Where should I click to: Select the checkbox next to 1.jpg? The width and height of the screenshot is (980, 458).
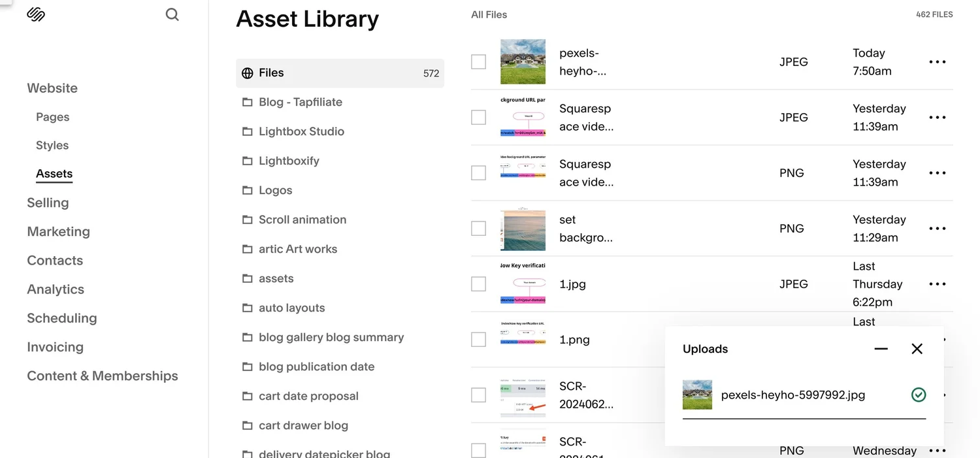tap(478, 284)
